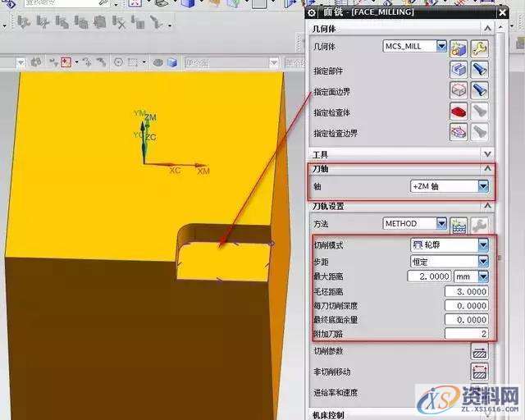Open the +ZM 轴 tool axis dropdown

[483, 186]
